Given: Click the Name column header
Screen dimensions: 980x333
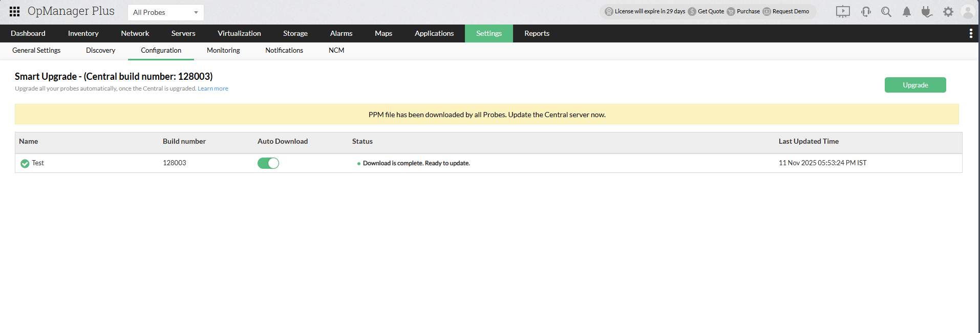Looking at the screenshot, I should (x=29, y=141).
